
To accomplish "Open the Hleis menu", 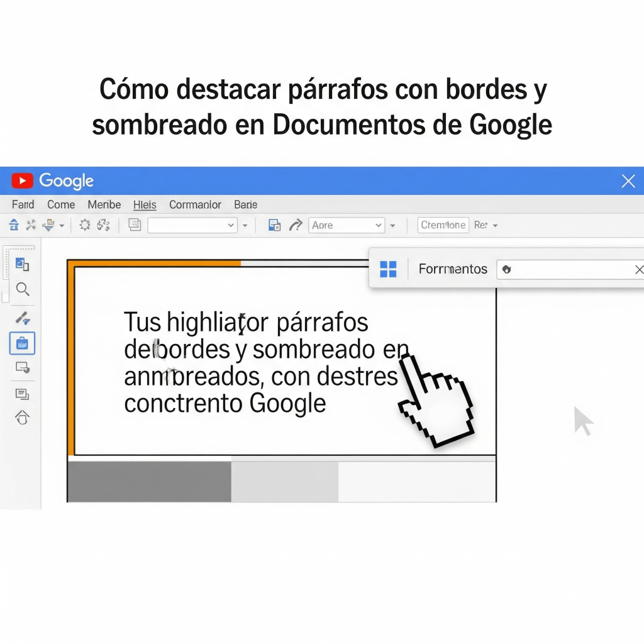I will pos(145,204).
